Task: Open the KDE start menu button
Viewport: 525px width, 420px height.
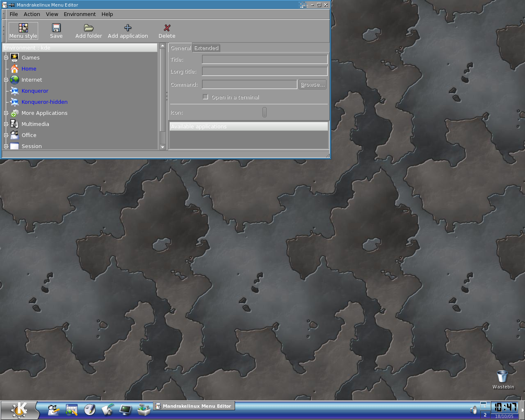Action: (x=19, y=410)
